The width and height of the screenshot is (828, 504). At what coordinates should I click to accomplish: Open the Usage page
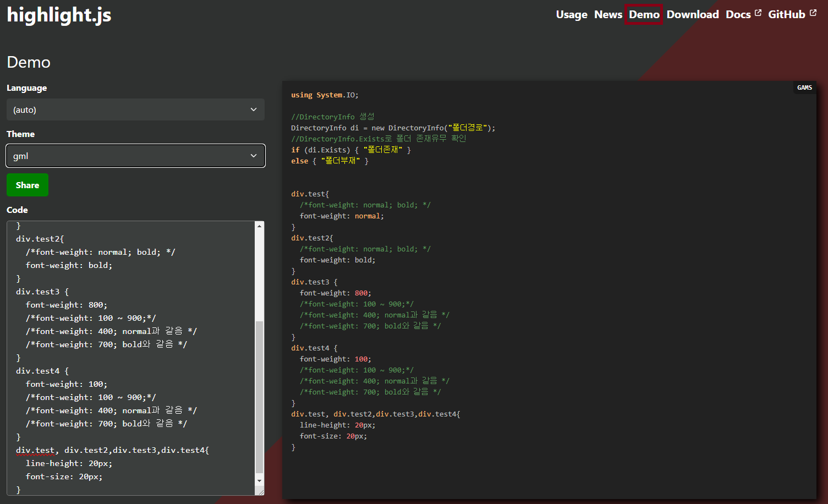pyautogui.click(x=572, y=14)
